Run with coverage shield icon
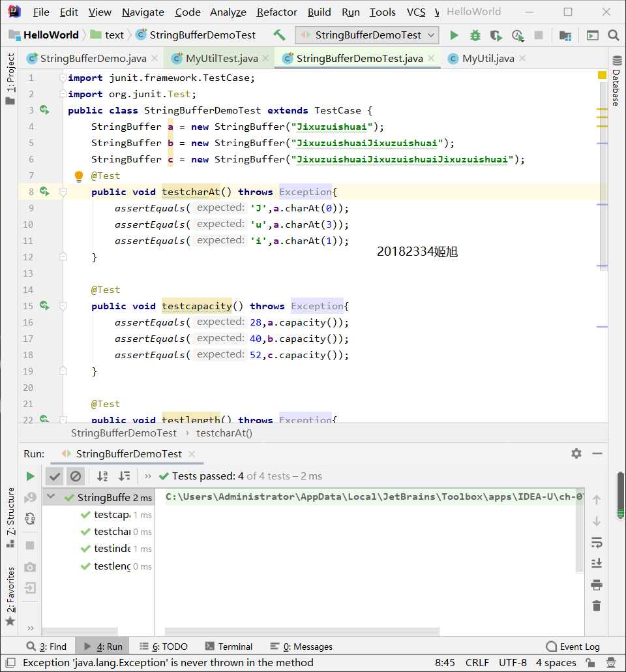 click(496, 35)
